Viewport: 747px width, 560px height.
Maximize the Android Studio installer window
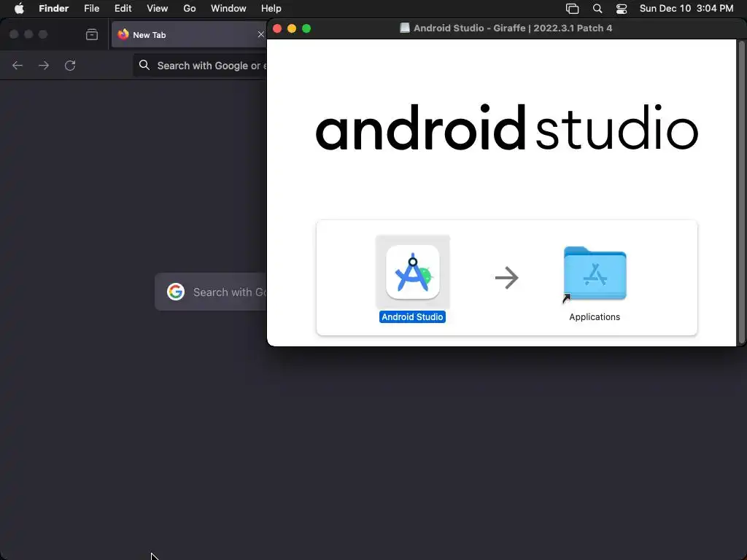pyautogui.click(x=307, y=28)
